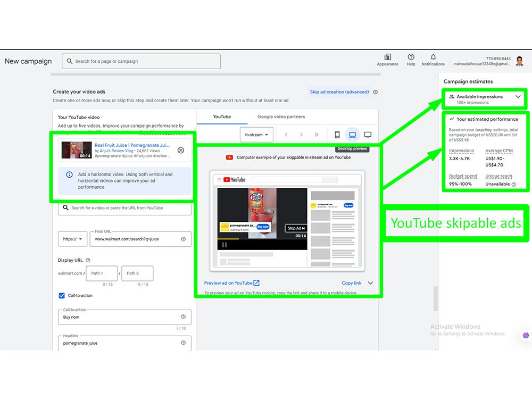This screenshot has height=399, width=532.
Task: Click the YouTube logo in preview
Action: 234,180
